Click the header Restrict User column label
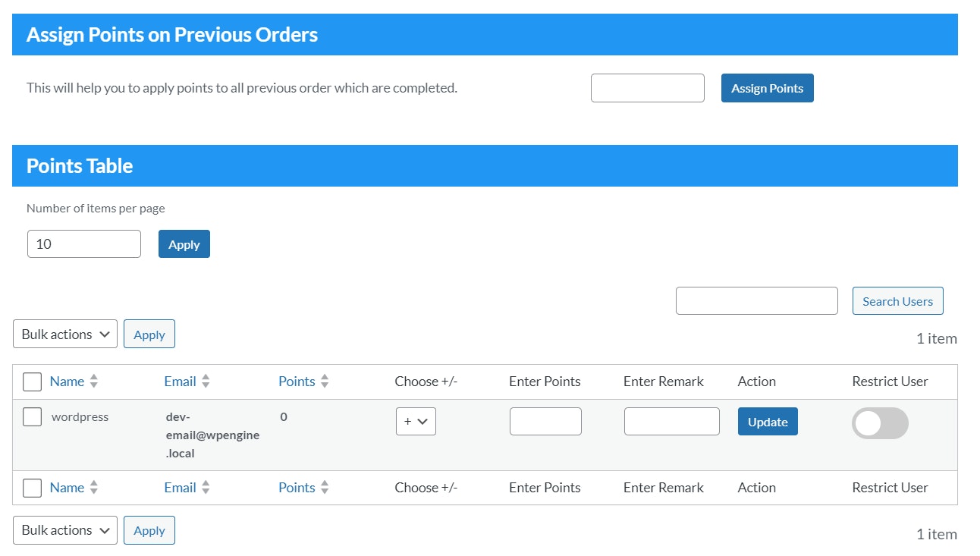This screenshot has height=556, width=980. click(890, 382)
